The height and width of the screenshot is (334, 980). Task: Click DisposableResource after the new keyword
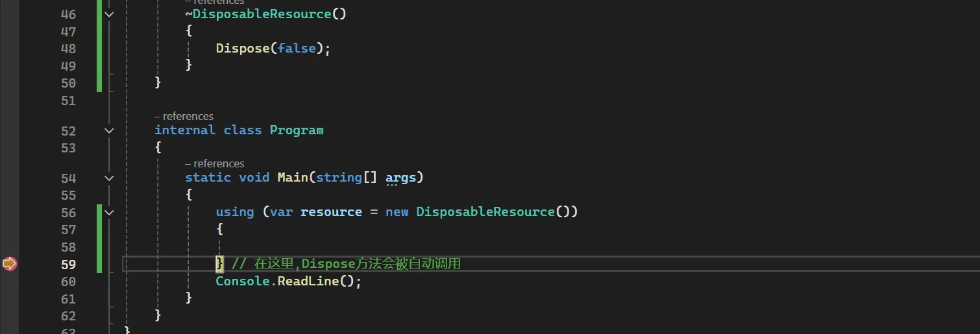pyautogui.click(x=485, y=211)
